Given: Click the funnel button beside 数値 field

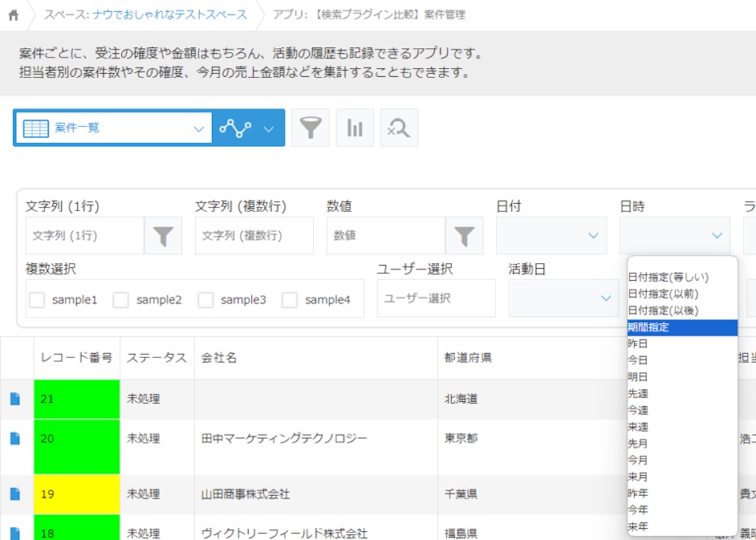Looking at the screenshot, I should coord(464,236).
